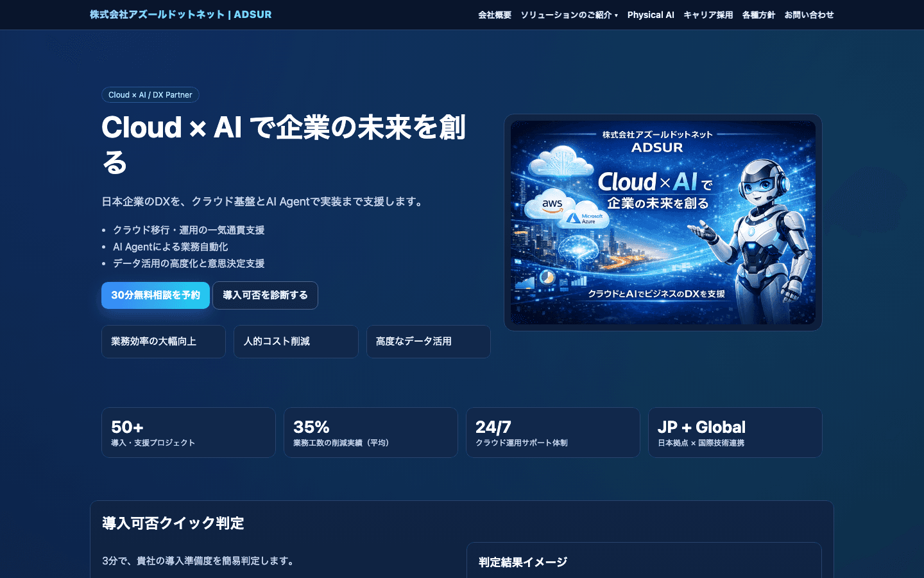Click the 導入可否クイック判定 heading

(173, 523)
